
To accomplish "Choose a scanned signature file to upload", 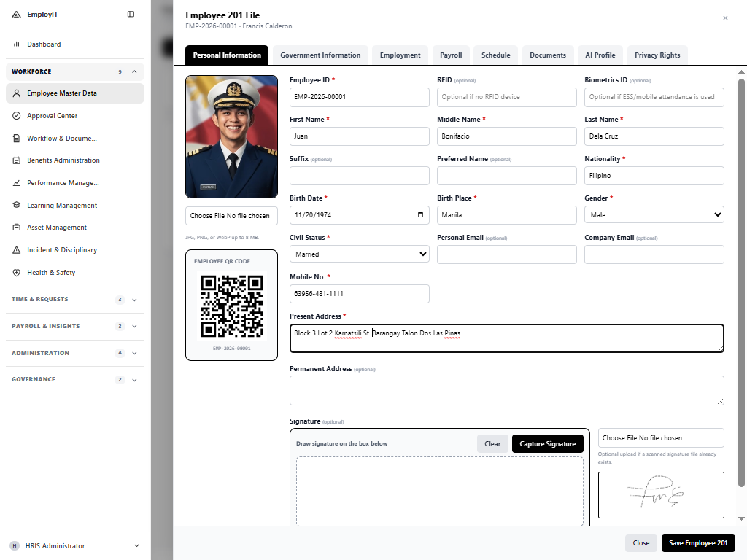I will click(x=661, y=438).
